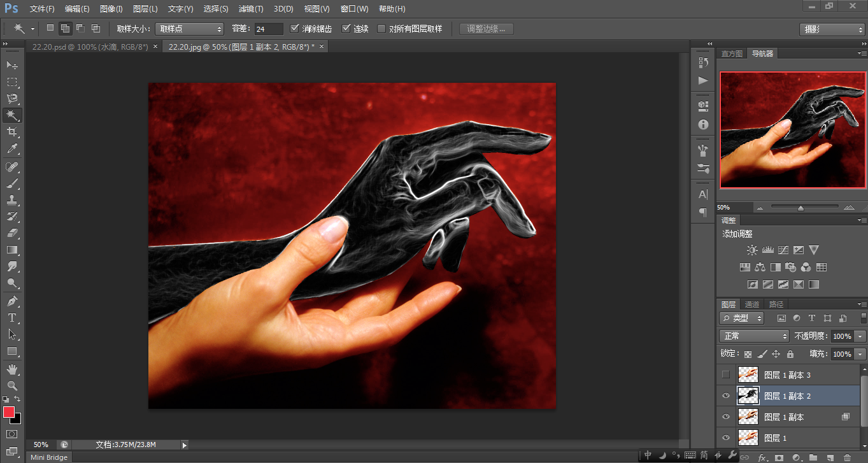Select the Gradient tool
The image size is (868, 463).
(12, 250)
